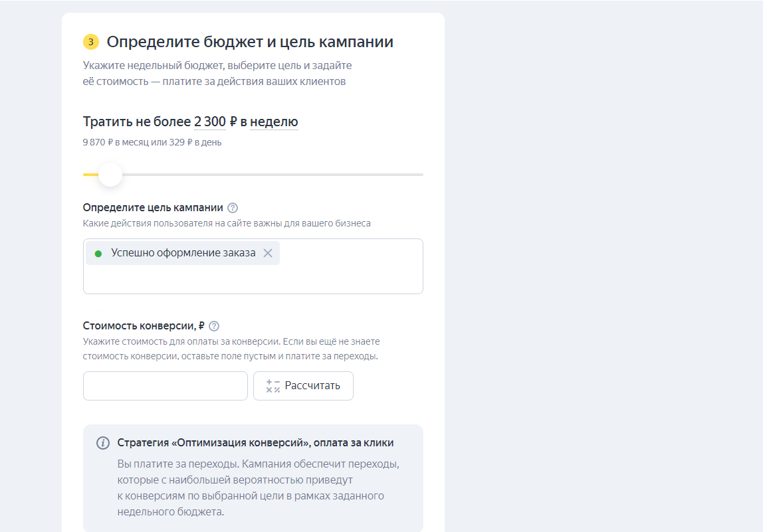Click help icon beside "Стоимость конверсии, ₽"

coord(214,326)
